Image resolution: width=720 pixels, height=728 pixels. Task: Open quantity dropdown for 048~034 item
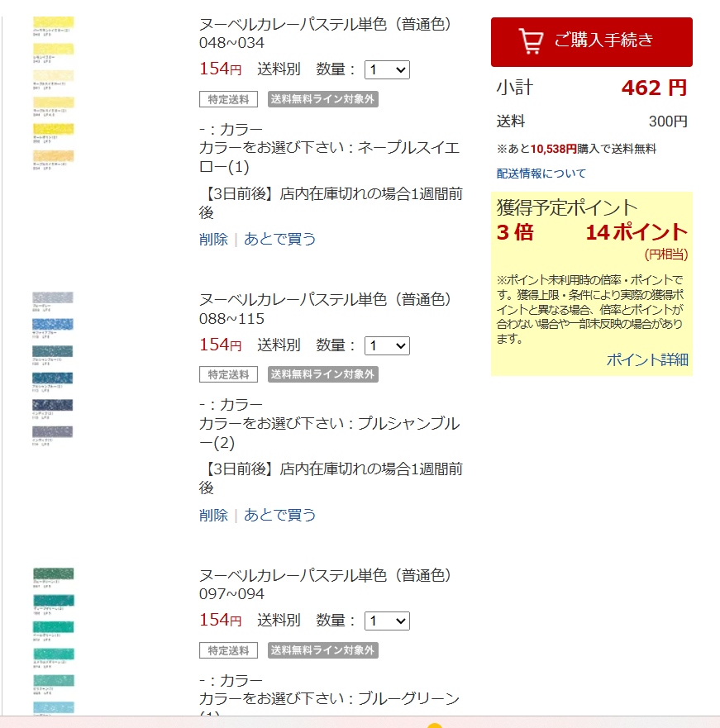(x=387, y=69)
